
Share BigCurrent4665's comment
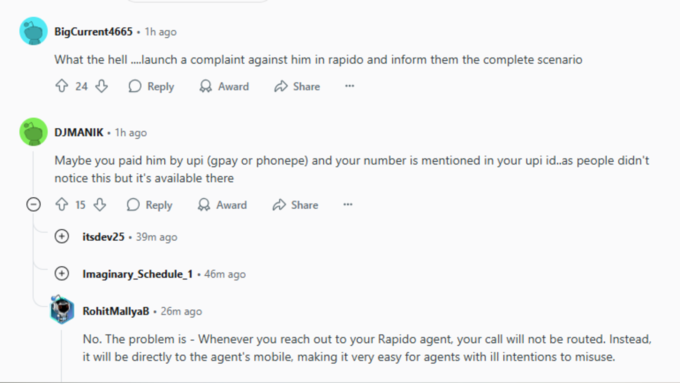tap(297, 86)
